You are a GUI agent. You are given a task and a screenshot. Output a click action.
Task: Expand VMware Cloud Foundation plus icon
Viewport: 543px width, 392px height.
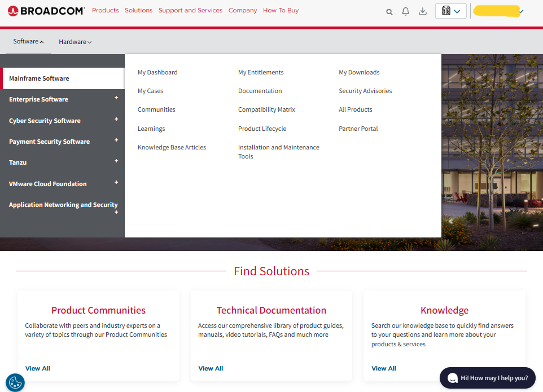pos(116,182)
